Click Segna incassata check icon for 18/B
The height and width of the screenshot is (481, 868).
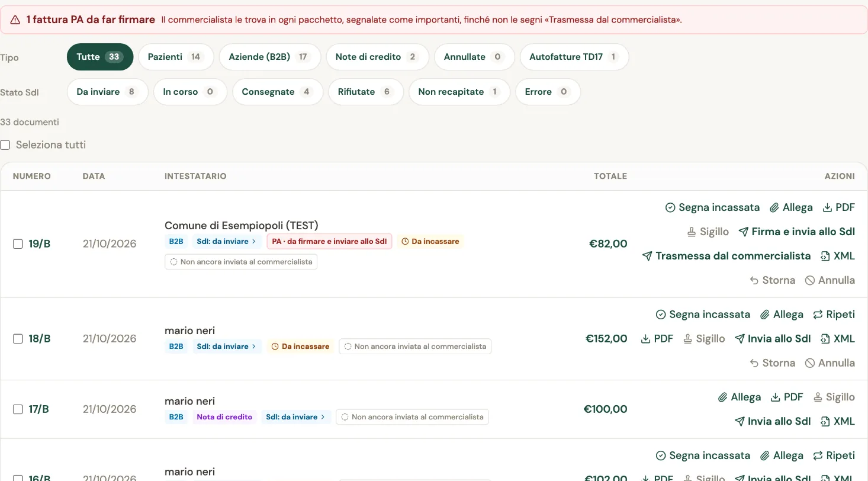661,315
